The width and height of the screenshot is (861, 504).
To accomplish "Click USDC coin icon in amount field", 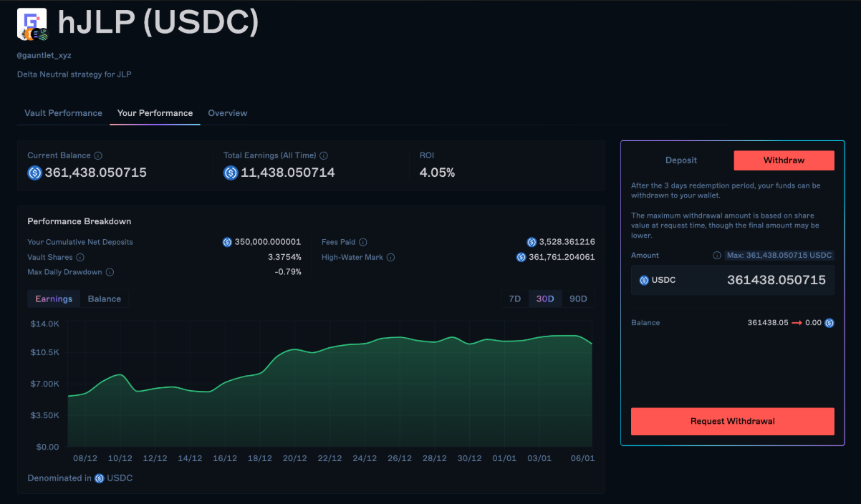I will [x=643, y=280].
